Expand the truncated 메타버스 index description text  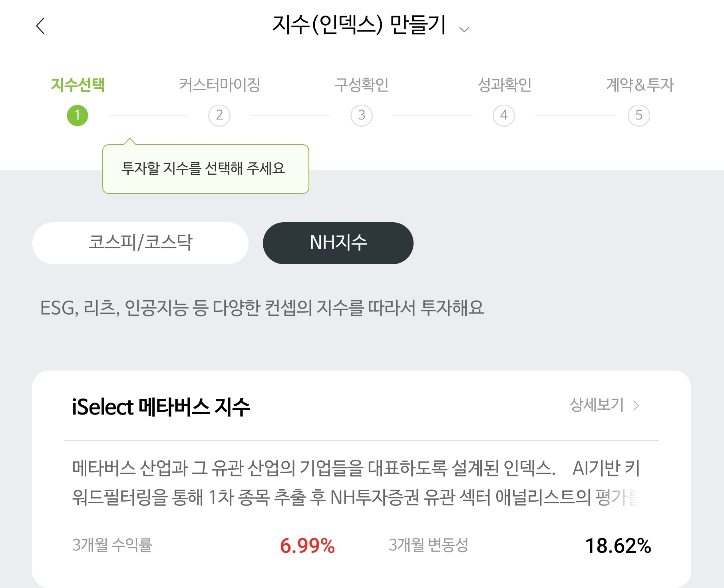356,483
